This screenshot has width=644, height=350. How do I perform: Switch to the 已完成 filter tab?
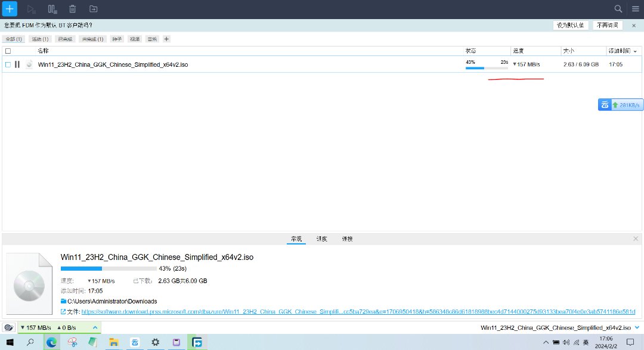pos(65,39)
